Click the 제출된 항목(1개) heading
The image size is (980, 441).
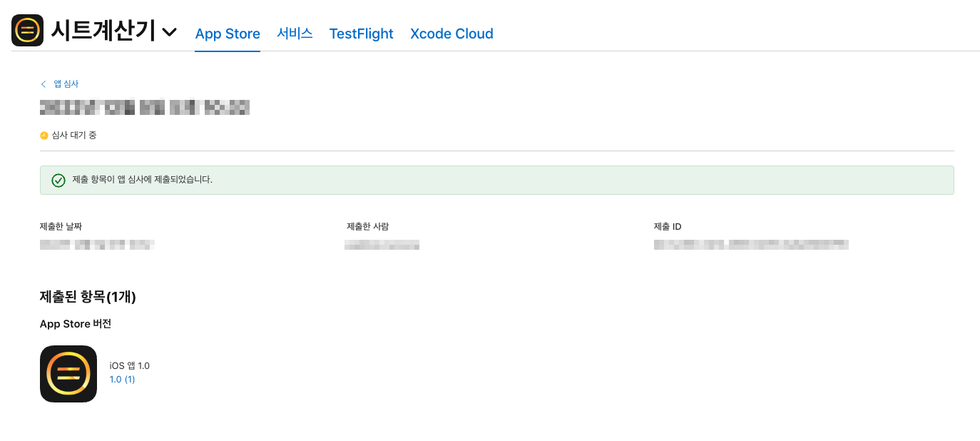[88, 297]
